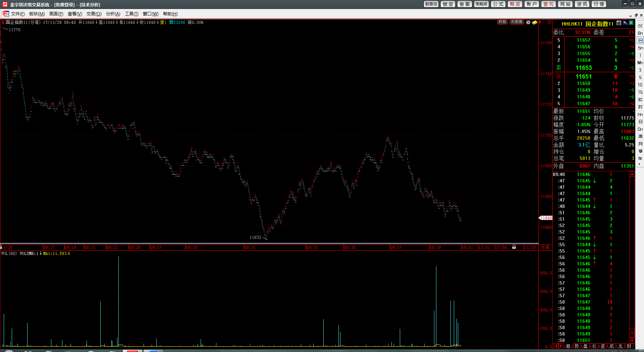Switch to the 逆 tab

603,346
